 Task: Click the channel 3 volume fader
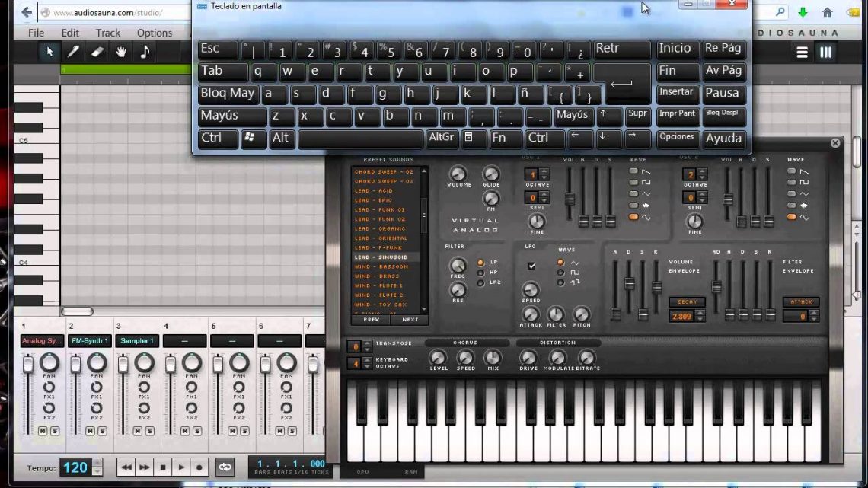pos(123,366)
